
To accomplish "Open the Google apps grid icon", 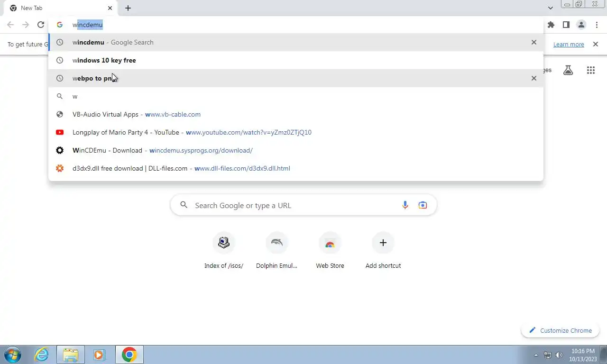I will 590,70.
